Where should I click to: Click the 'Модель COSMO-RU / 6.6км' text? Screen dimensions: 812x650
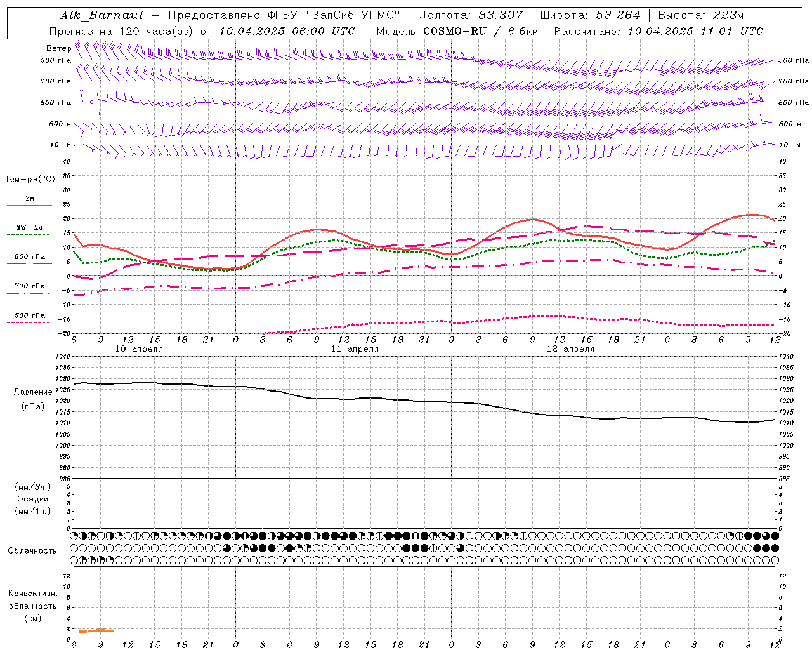(457, 31)
